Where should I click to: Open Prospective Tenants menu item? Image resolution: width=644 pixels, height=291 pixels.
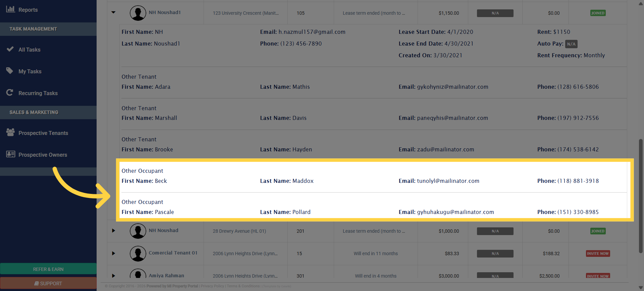pyautogui.click(x=43, y=133)
